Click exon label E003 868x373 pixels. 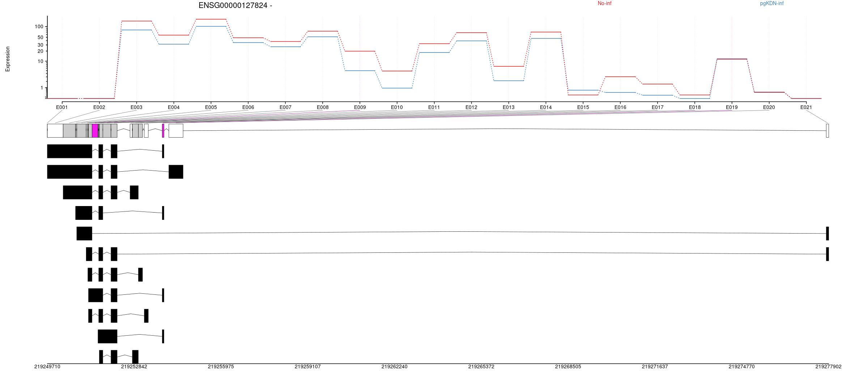pyautogui.click(x=136, y=107)
